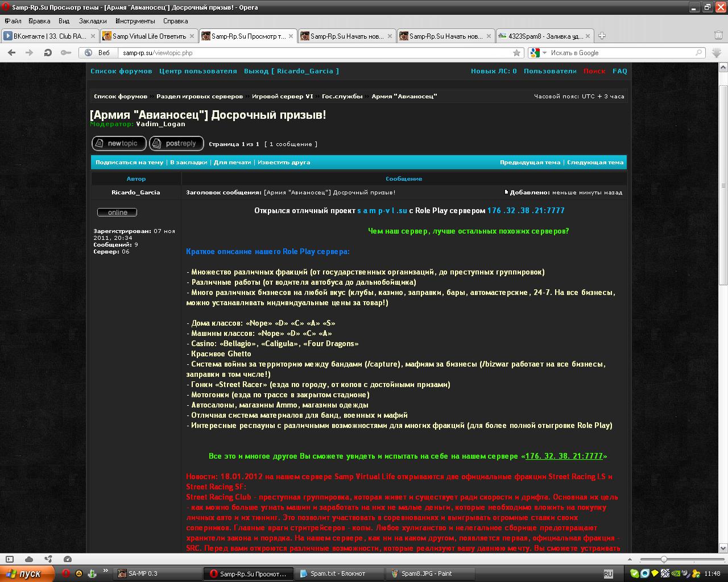This screenshot has width=728, height=582.
Task: Open the downloads arrow at toolbar end
Action: click(x=717, y=53)
